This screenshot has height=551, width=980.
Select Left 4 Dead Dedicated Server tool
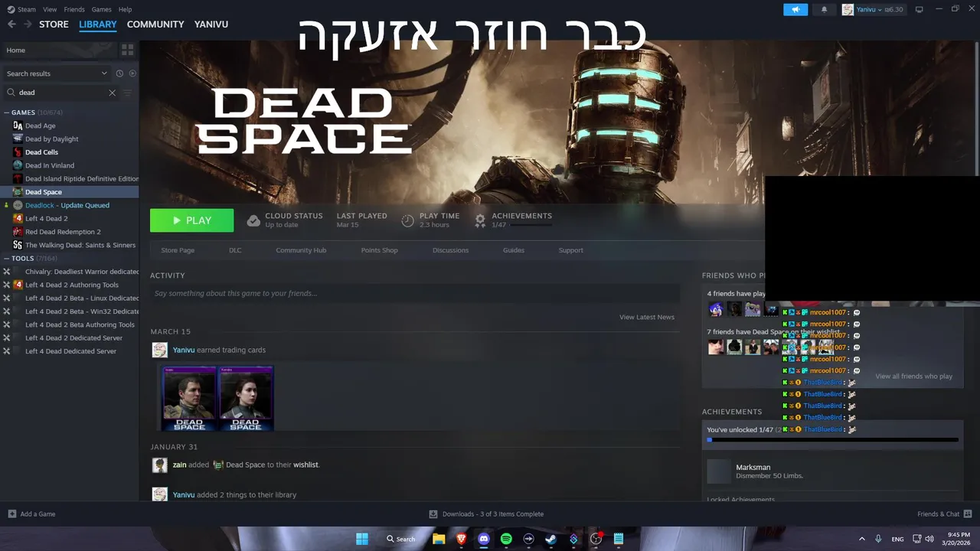[x=70, y=351]
